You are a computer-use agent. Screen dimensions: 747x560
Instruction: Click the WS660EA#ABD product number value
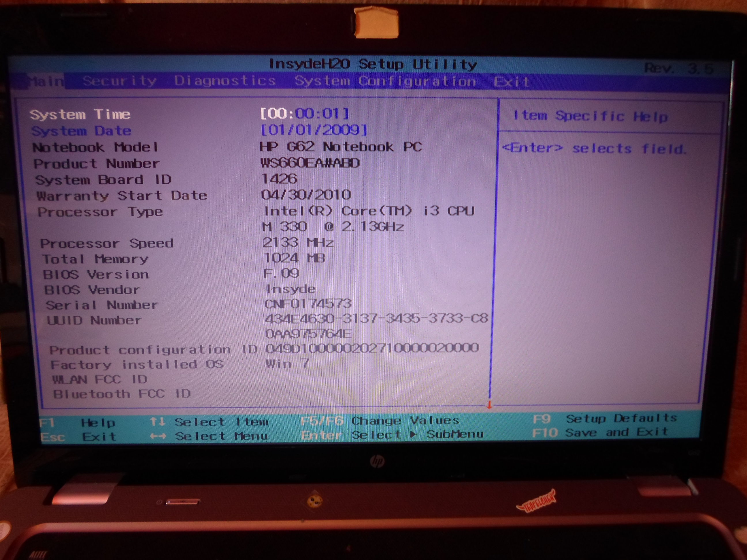click(310, 163)
